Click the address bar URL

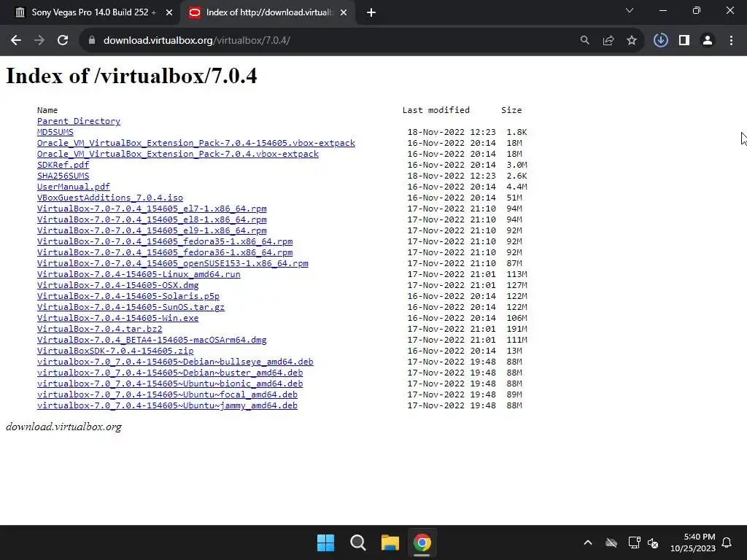pyautogui.click(x=197, y=41)
